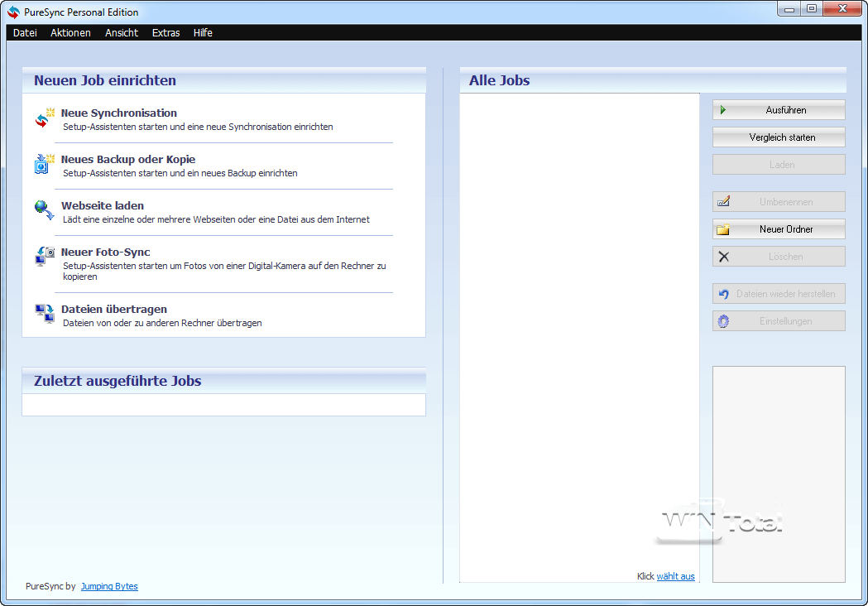Open the Extras menu
868x606 pixels.
coord(165,32)
